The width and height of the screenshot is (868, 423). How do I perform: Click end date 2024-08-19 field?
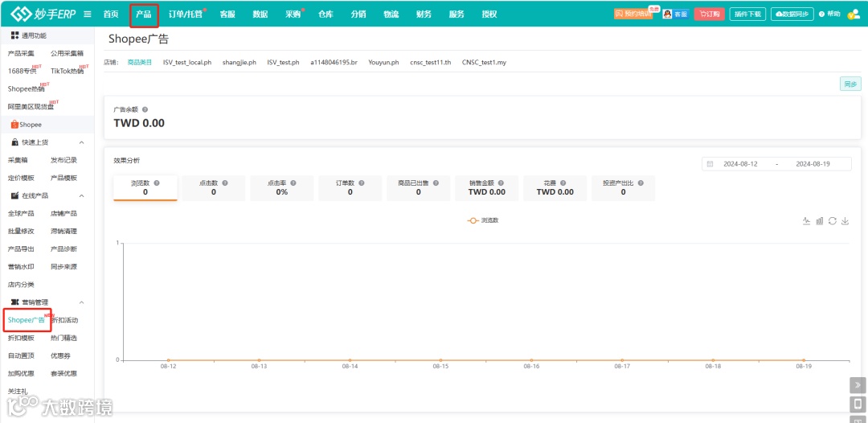[x=812, y=164]
